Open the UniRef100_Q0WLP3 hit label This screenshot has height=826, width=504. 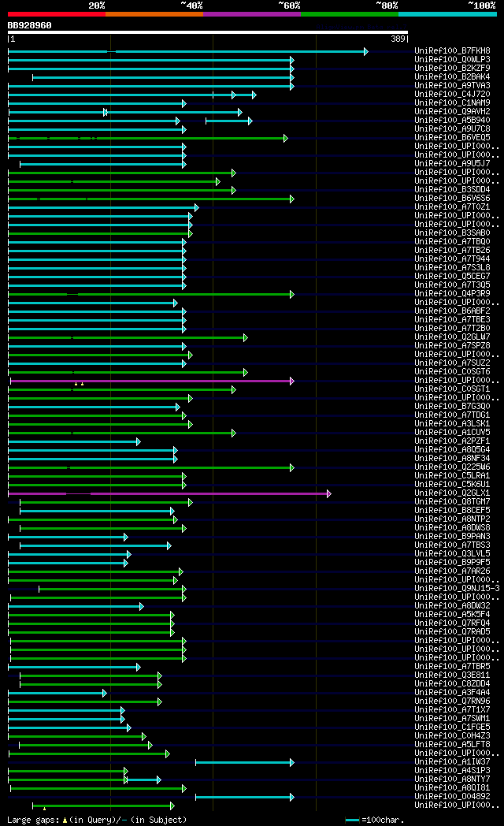pos(452,60)
